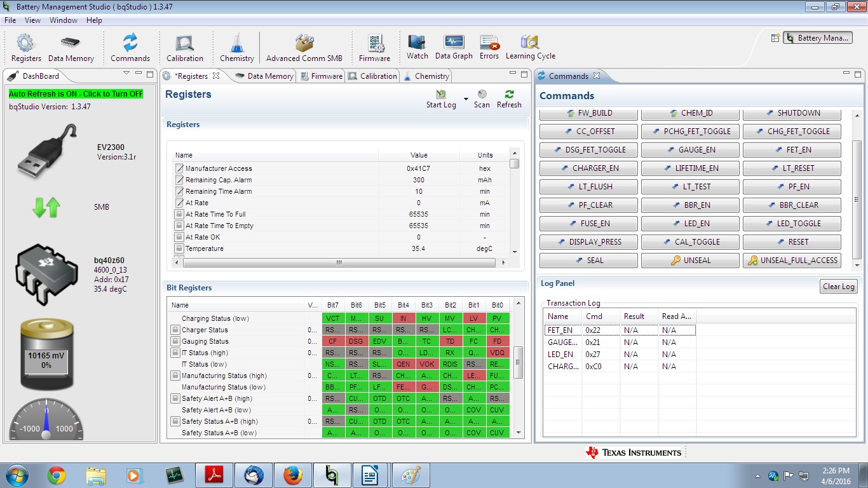Open the Window menu
Viewport: 868px width, 488px height.
click(64, 20)
